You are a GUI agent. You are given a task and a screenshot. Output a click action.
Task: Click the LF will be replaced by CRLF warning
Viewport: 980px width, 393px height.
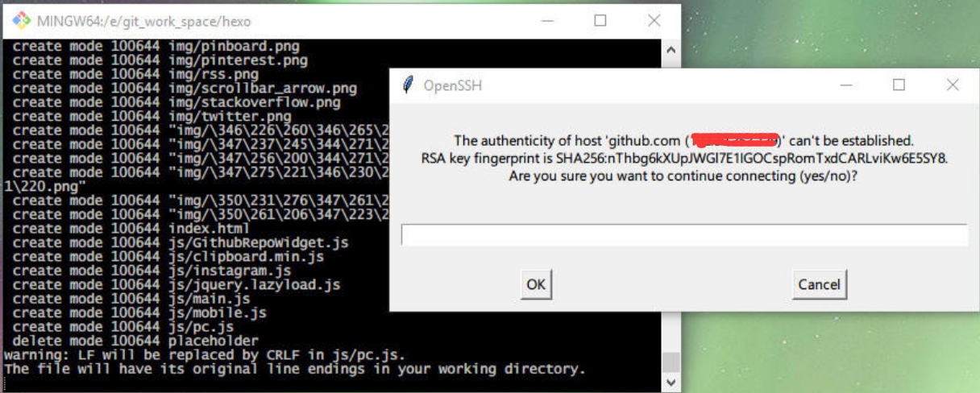206,355
